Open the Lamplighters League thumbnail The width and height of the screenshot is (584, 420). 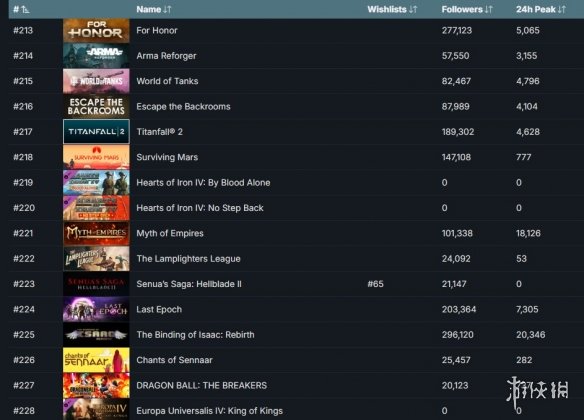pos(96,258)
